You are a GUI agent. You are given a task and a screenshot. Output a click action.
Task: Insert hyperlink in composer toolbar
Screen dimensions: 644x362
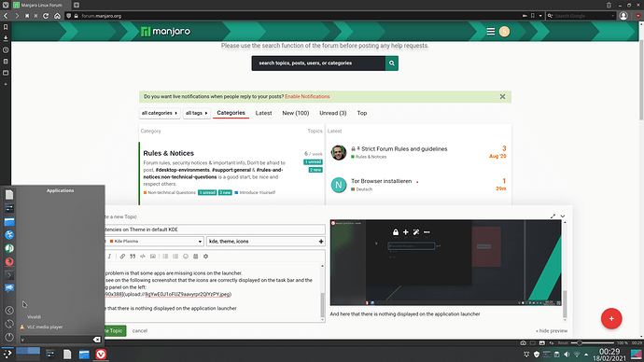coord(122,257)
